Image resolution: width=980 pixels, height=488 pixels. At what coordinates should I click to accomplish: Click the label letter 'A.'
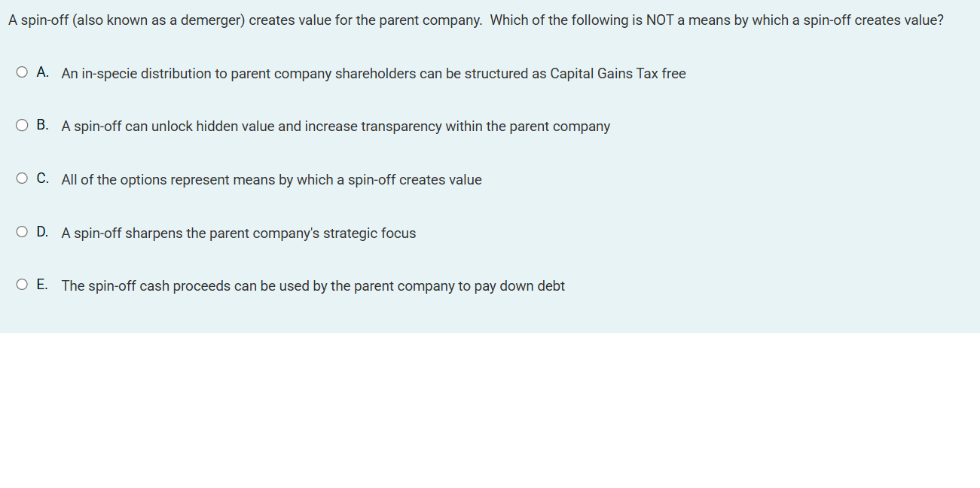click(x=41, y=72)
